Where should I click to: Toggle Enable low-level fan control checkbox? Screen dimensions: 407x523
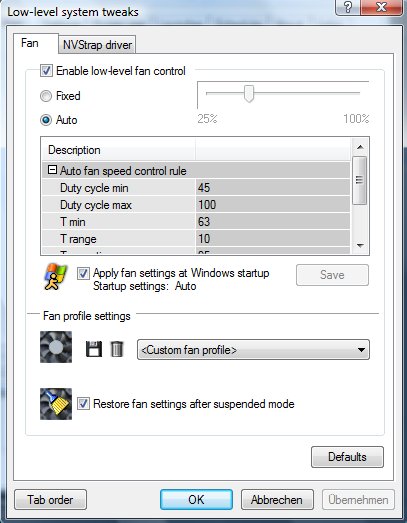[x=46, y=71]
